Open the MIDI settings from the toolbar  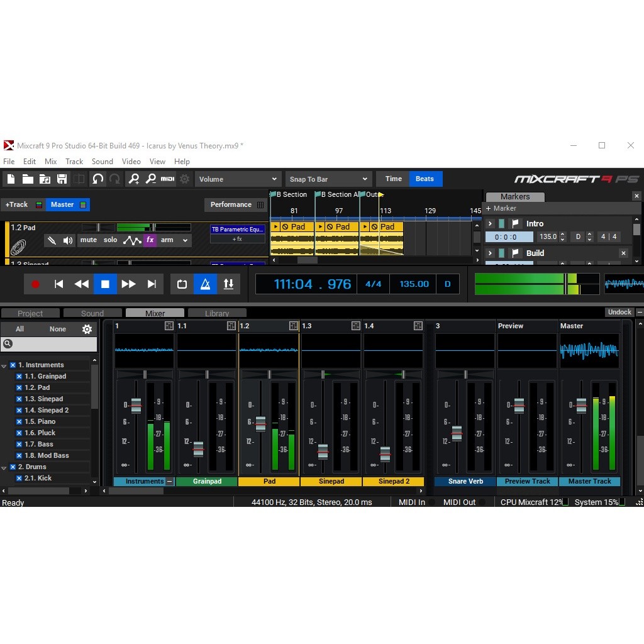point(167,179)
